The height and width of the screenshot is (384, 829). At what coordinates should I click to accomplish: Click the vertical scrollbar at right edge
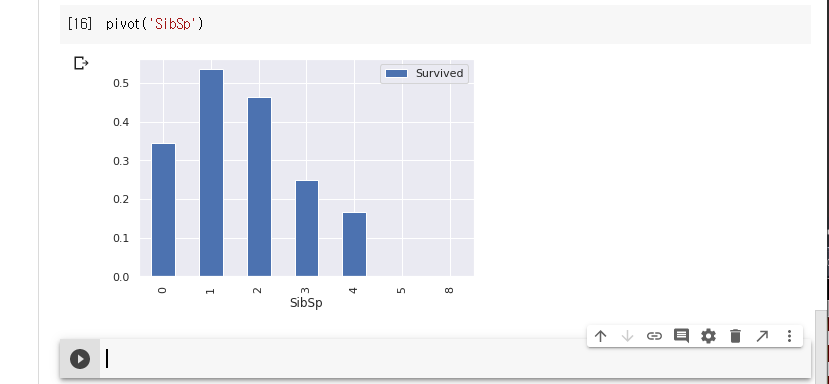pyautogui.click(x=821, y=344)
